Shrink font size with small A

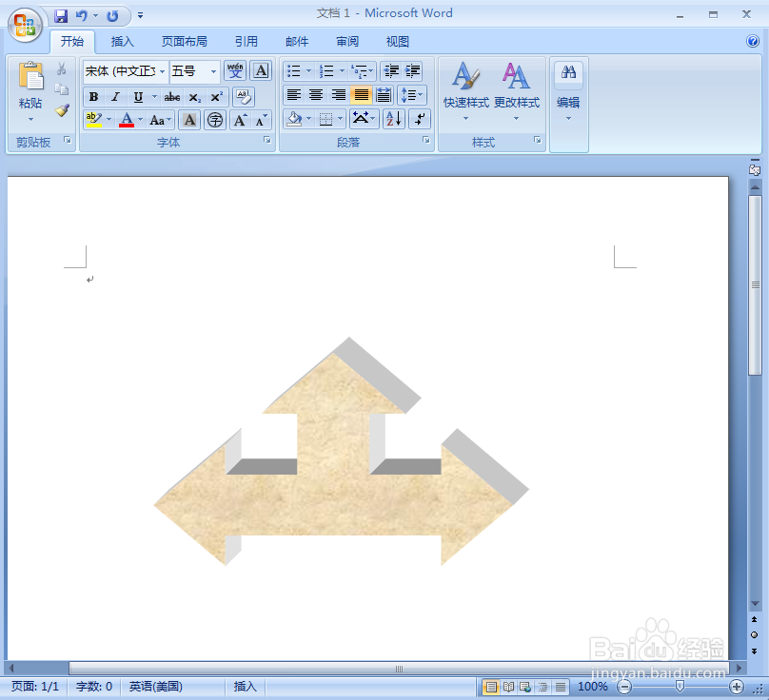pyautogui.click(x=262, y=120)
